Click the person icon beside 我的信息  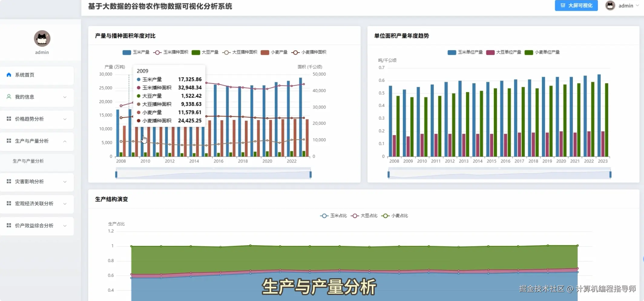coord(9,97)
